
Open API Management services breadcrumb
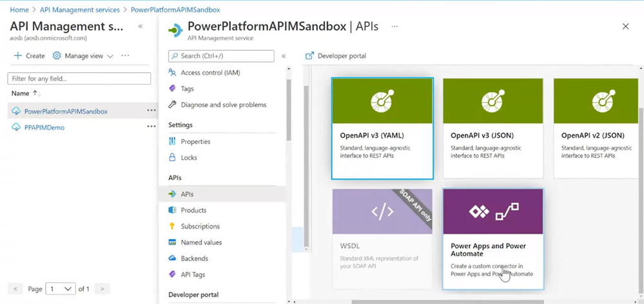(80, 10)
